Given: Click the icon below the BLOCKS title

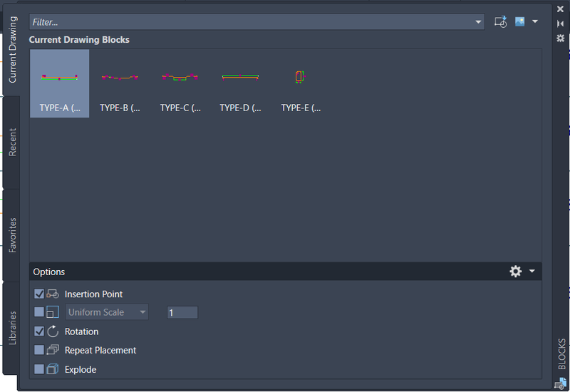Looking at the screenshot, I should pyautogui.click(x=561, y=383).
